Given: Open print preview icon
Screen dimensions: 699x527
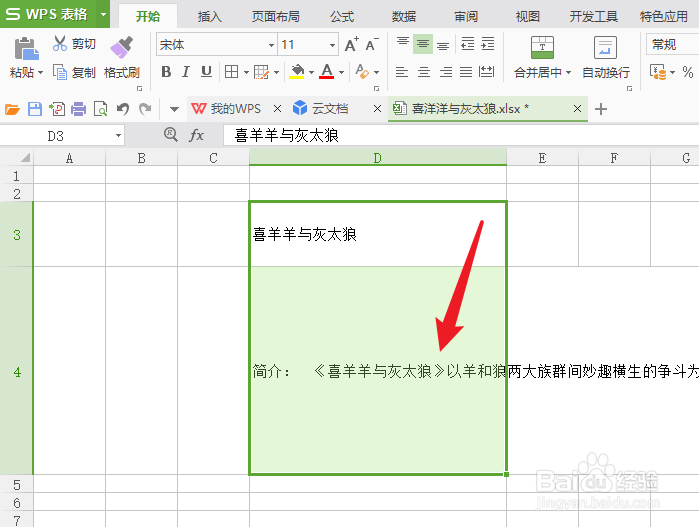Looking at the screenshot, I should 100,109.
